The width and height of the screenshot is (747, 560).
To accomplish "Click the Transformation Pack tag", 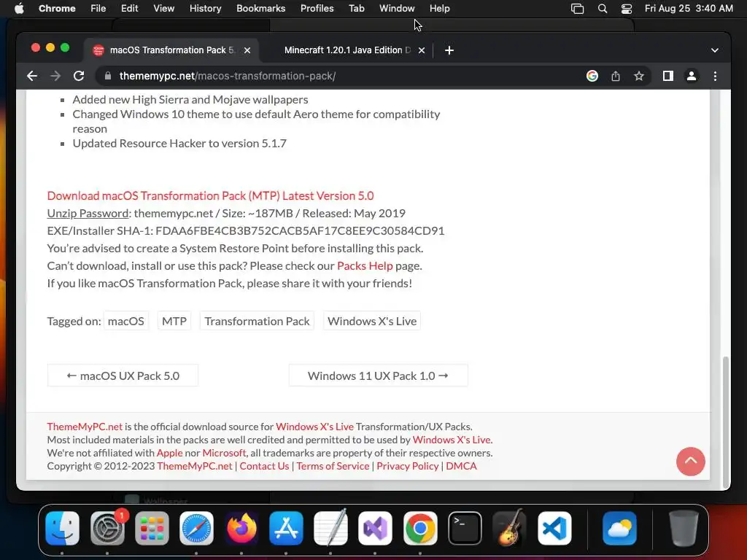I will [258, 321].
